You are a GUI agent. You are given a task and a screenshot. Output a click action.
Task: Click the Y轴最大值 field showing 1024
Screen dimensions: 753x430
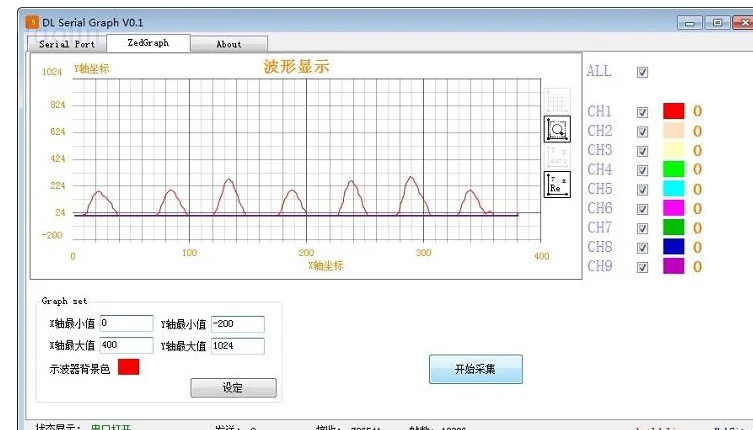point(238,346)
